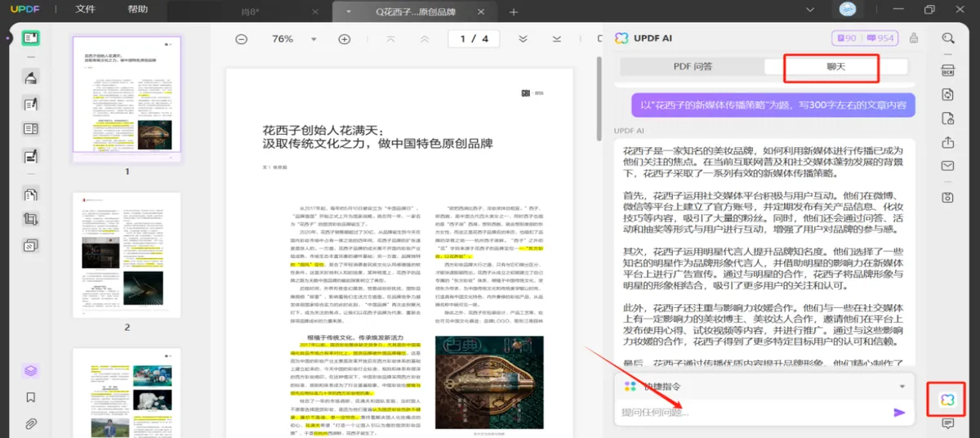Open the search magnifier icon

[948, 38]
